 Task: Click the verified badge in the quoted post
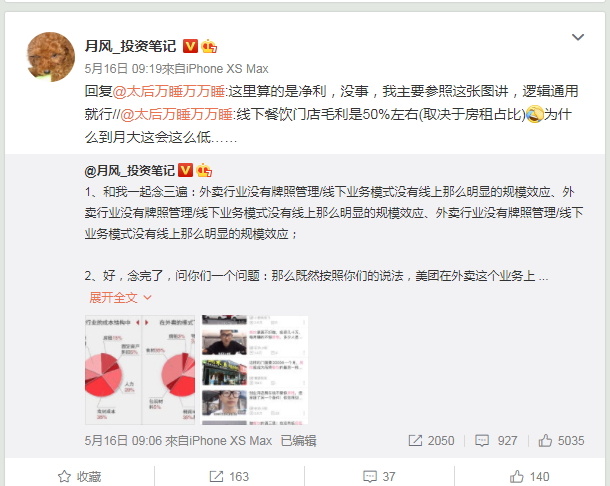click(x=185, y=170)
